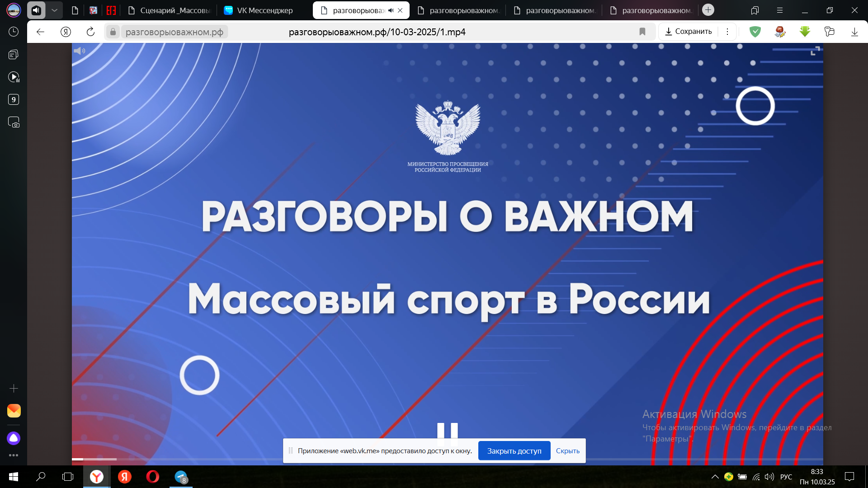Open three-dot options beside Сохранить
The height and width of the screenshot is (488, 868).
(x=727, y=32)
